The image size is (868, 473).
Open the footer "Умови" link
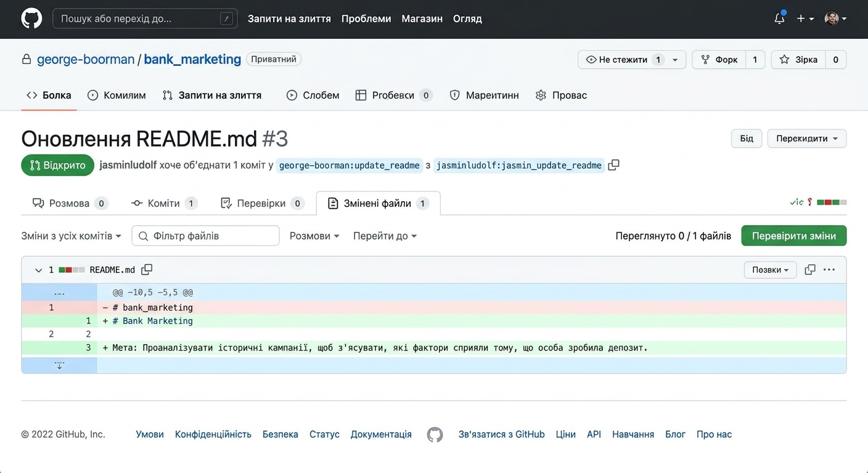tap(150, 434)
